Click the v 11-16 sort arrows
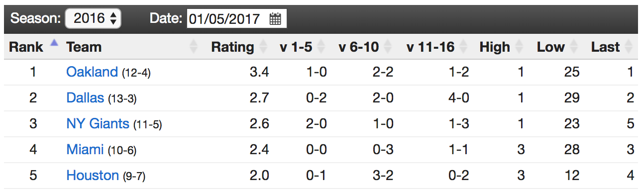The height and width of the screenshot is (192, 644). click(x=464, y=47)
